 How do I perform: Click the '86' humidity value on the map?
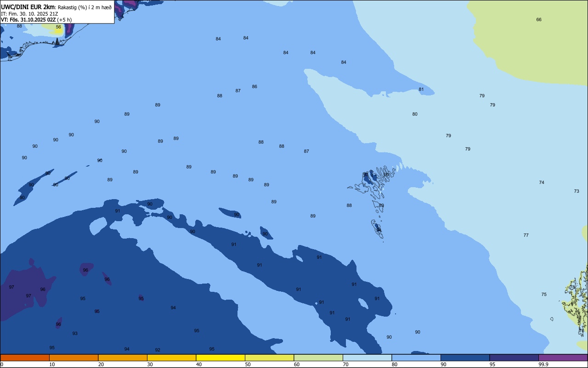click(254, 86)
